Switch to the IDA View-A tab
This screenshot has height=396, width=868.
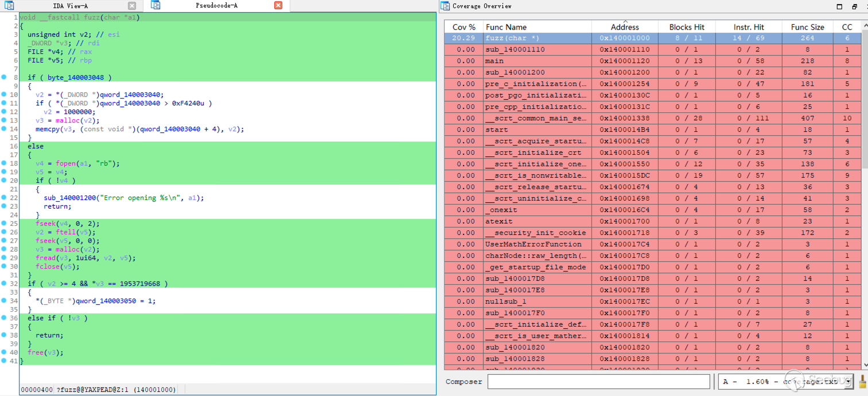pyautogui.click(x=71, y=6)
